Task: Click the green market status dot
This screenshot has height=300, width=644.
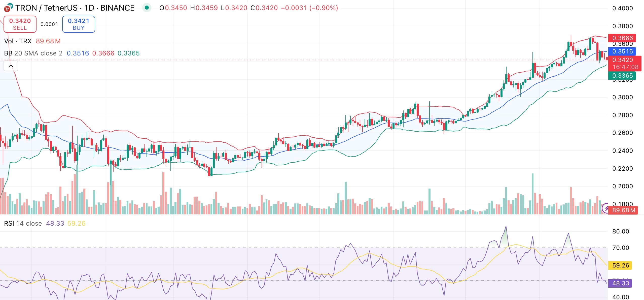Action: point(147,8)
